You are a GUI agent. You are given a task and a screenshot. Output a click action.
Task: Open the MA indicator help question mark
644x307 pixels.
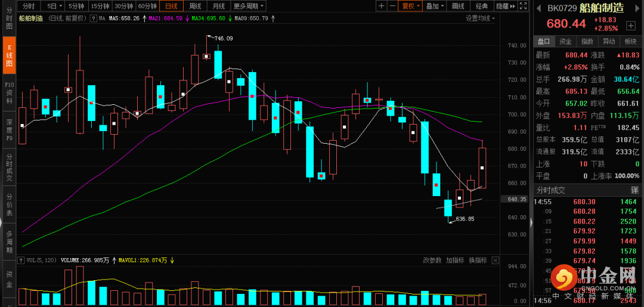(94, 18)
